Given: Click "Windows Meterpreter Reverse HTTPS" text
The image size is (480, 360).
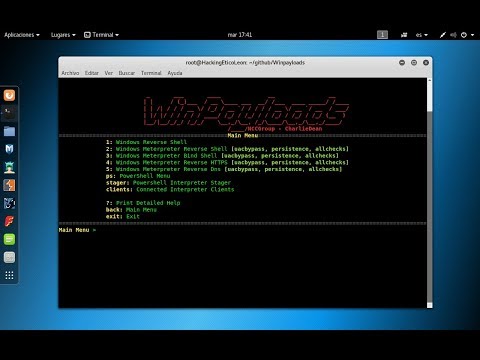Looking at the screenshot, I should pyautogui.click(x=171, y=162).
